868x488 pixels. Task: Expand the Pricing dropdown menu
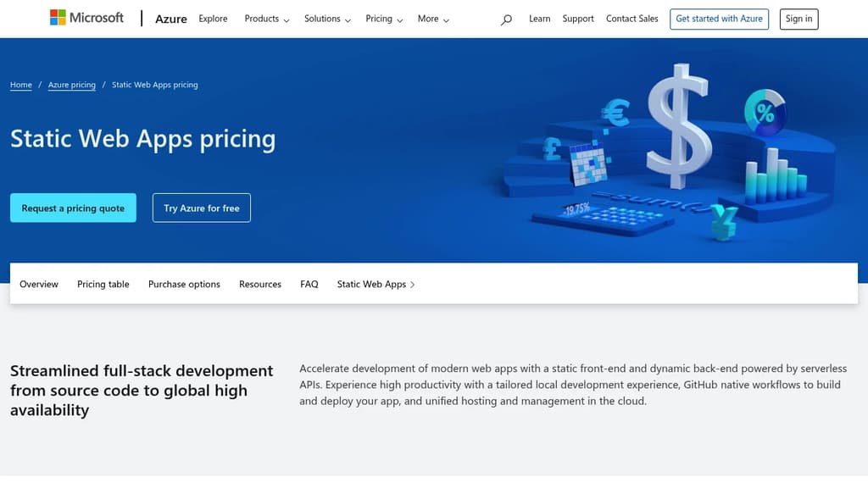tap(384, 19)
